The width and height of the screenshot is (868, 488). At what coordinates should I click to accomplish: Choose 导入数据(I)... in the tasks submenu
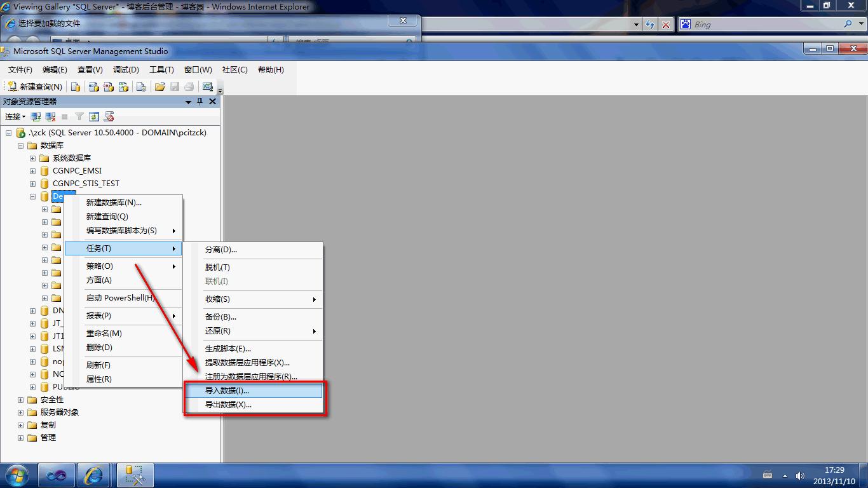click(x=253, y=391)
